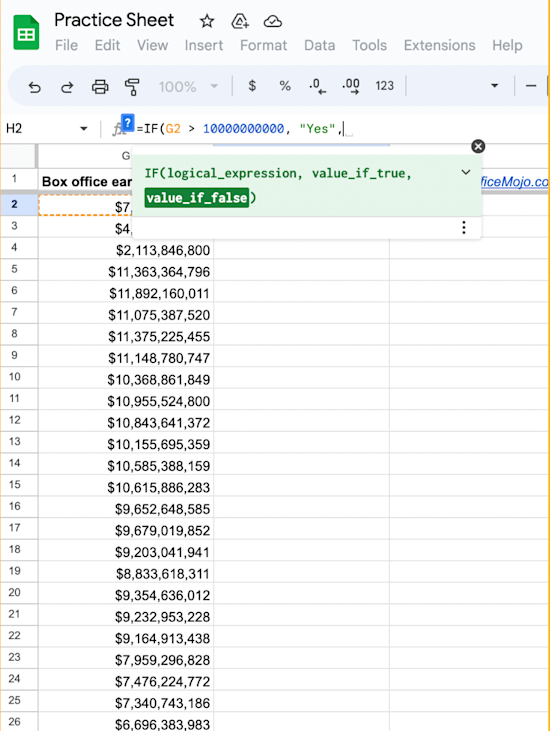This screenshot has height=731, width=550.
Task: Select cell with $10,368,861,849
Action: point(126,379)
